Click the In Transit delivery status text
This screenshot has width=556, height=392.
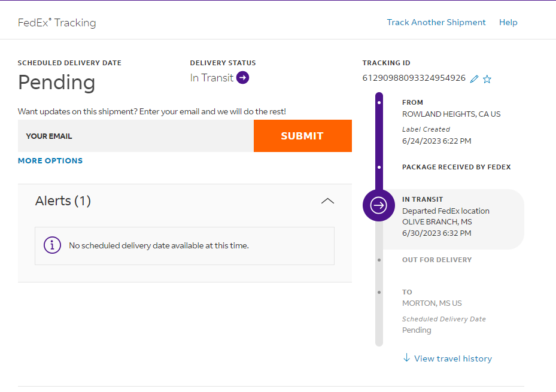(212, 78)
